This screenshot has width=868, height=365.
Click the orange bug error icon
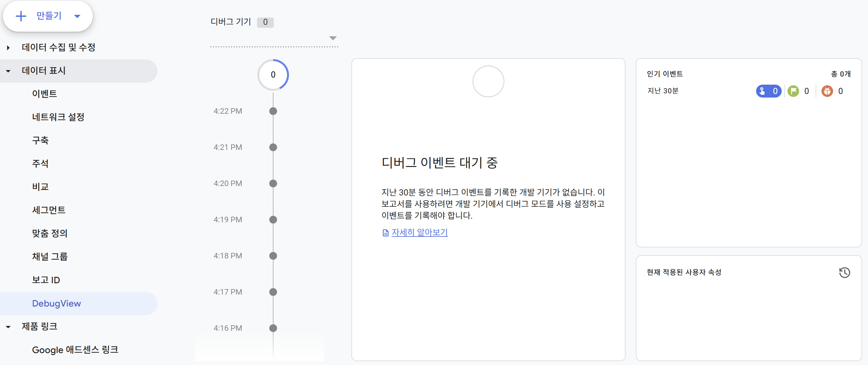[x=827, y=91]
